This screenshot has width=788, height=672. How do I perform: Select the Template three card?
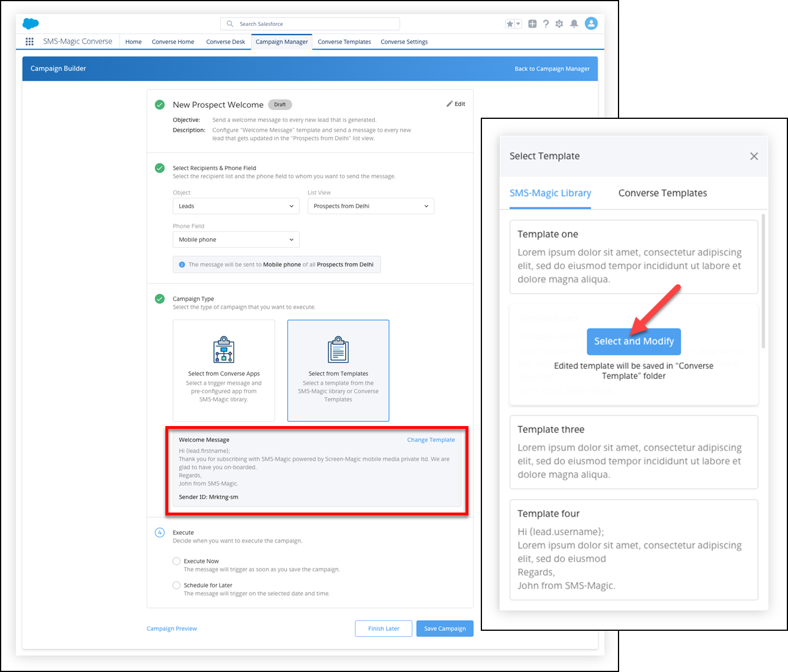(634, 452)
